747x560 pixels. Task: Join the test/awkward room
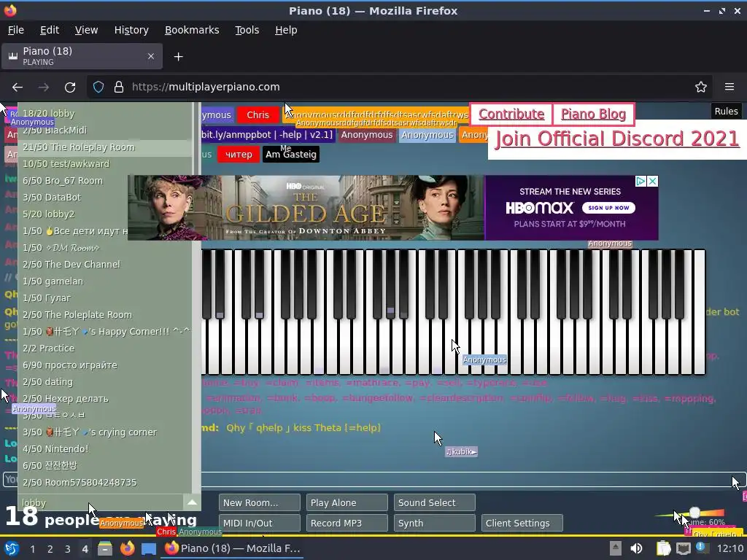[105, 164]
